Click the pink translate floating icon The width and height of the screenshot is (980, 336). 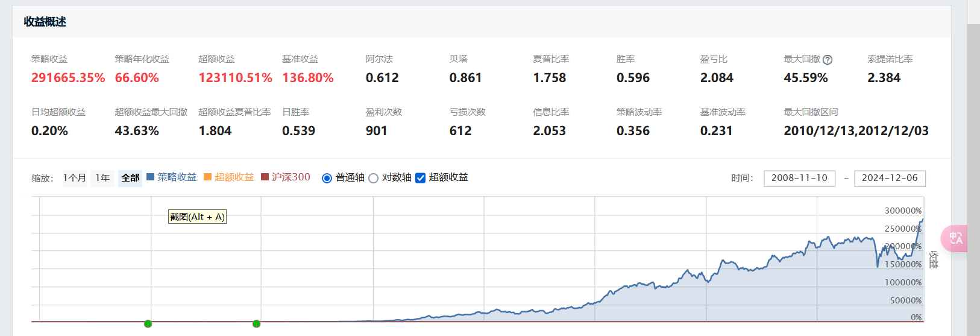[x=955, y=238]
